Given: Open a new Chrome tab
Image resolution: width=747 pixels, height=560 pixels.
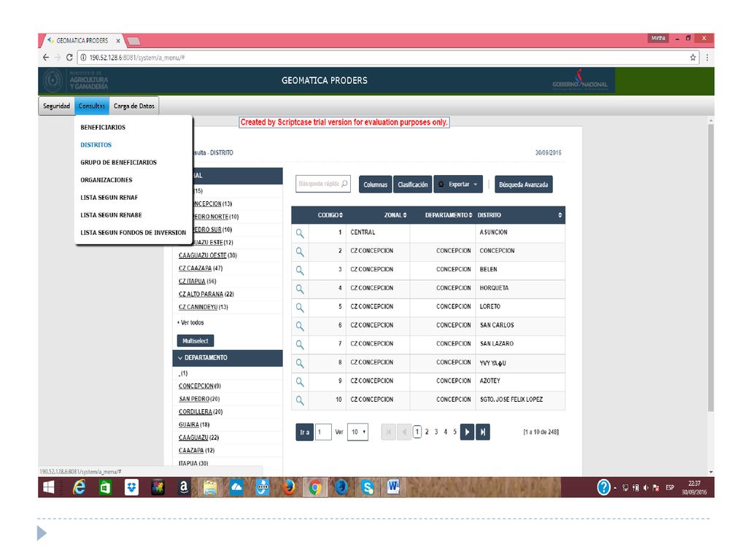Looking at the screenshot, I should (x=134, y=41).
